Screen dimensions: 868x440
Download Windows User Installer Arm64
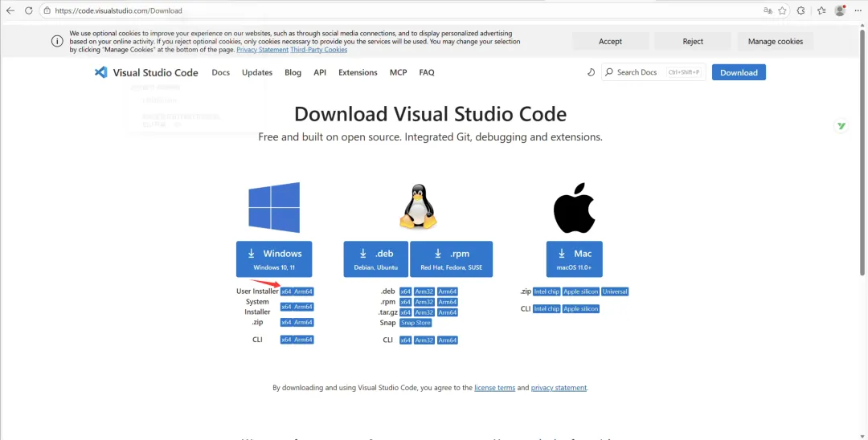pos(303,291)
